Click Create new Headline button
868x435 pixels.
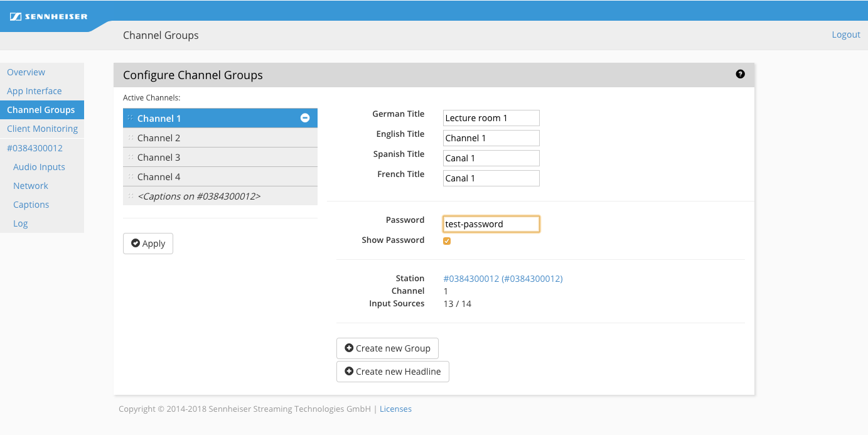click(392, 372)
